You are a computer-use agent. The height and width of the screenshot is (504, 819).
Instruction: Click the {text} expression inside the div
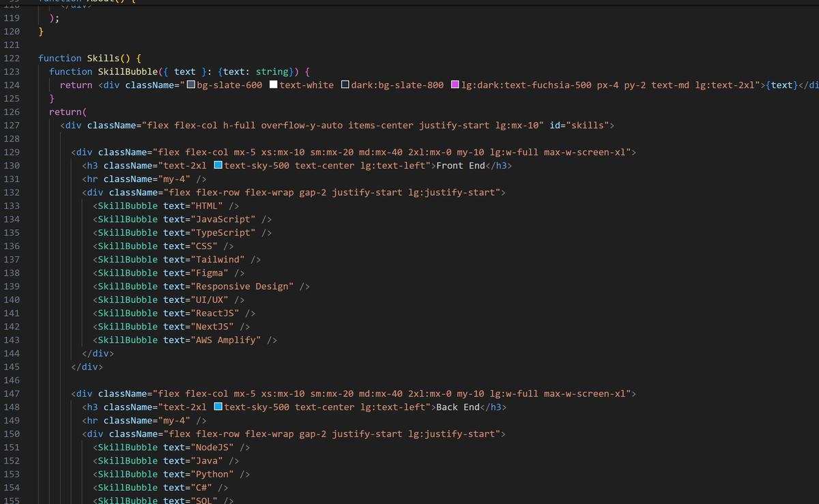pos(782,85)
